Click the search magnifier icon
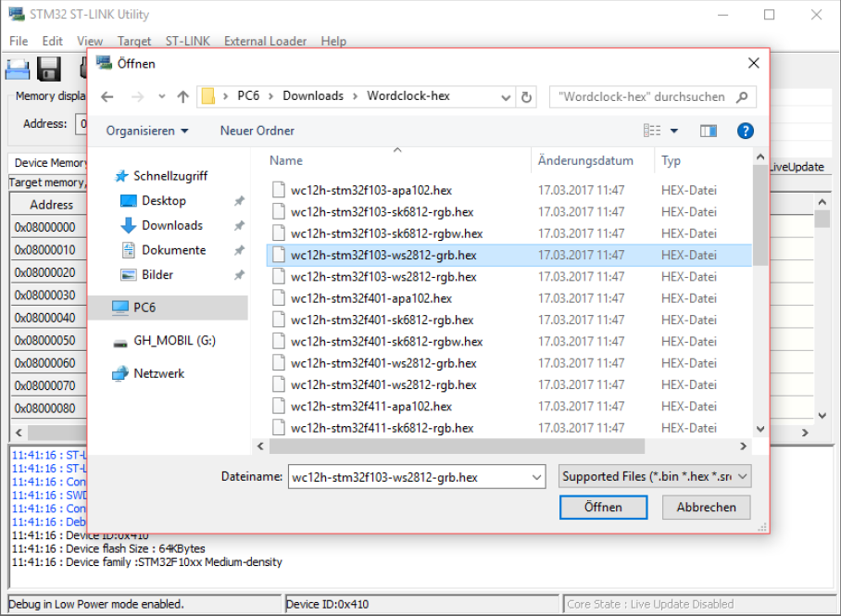The height and width of the screenshot is (616, 841). pyautogui.click(x=742, y=96)
